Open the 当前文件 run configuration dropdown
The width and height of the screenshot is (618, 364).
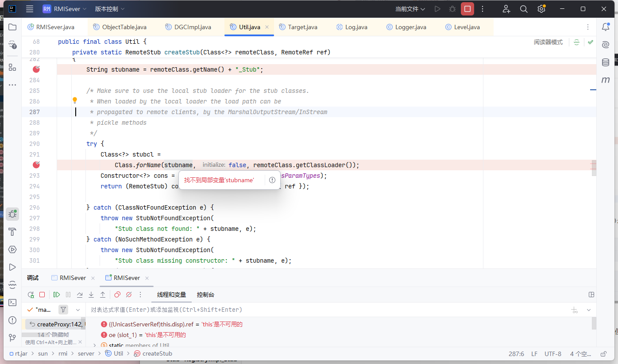point(410,9)
